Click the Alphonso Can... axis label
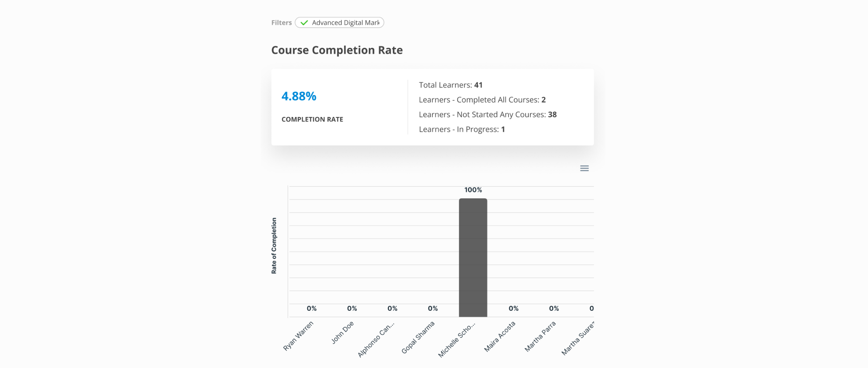The width and height of the screenshot is (868, 368). pyautogui.click(x=376, y=339)
